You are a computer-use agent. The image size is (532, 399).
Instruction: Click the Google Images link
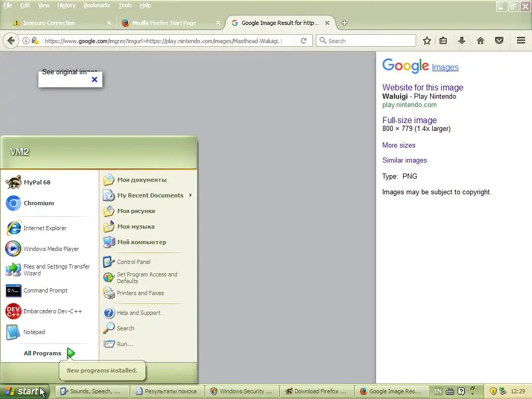[x=445, y=67]
